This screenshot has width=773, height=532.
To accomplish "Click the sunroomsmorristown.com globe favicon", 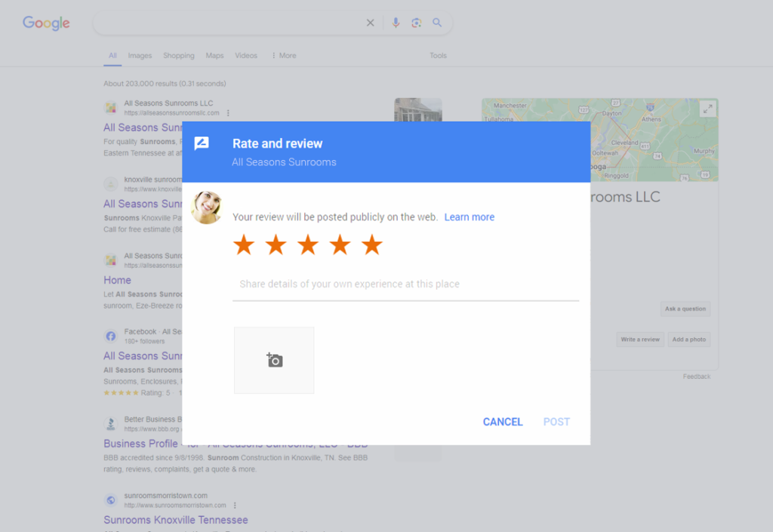I will [111, 500].
